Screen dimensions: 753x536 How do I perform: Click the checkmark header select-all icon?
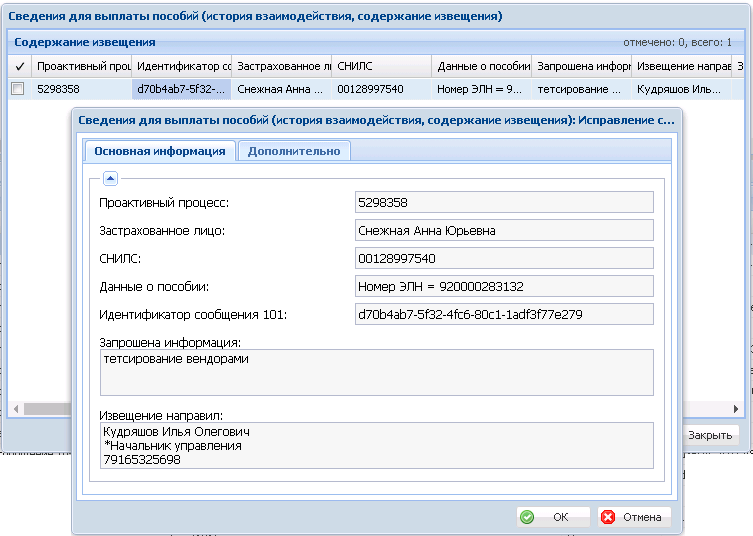point(20,66)
